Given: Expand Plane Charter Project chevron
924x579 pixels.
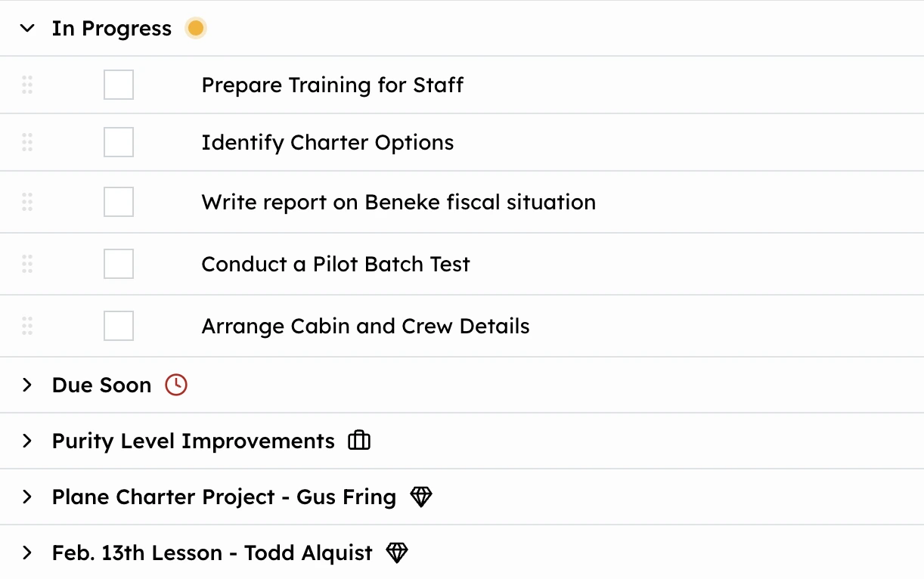Looking at the screenshot, I should point(27,497).
